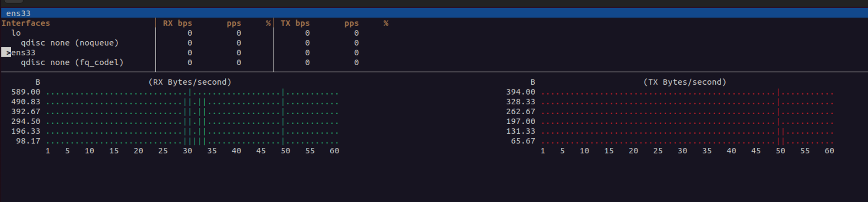This screenshot has height=202, width=868.
Task: Click the TX pps column header
Action: pos(352,23)
